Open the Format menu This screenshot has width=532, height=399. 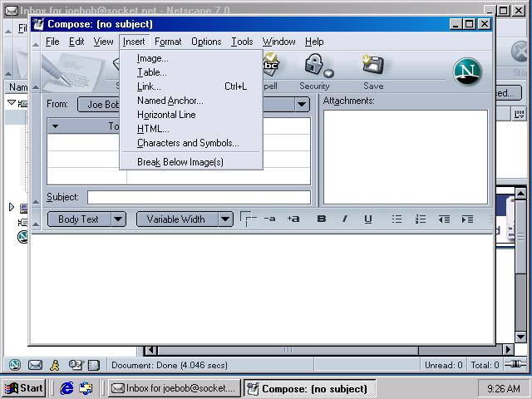pyautogui.click(x=168, y=42)
